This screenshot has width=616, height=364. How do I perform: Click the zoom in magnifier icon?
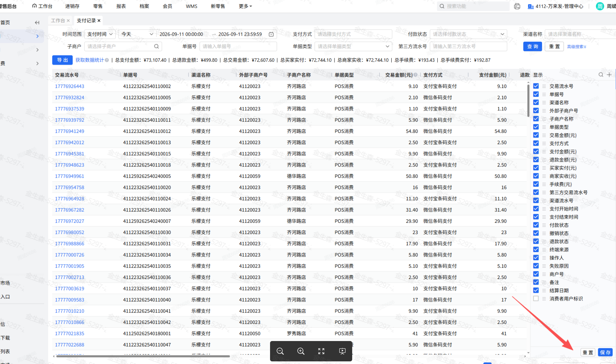coord(301,351)
